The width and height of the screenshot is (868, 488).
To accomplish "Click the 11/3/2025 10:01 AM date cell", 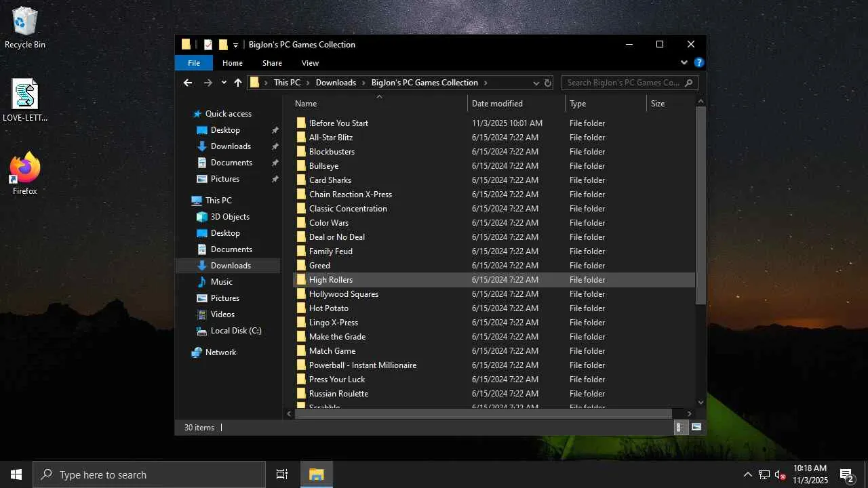I will coord(507,123).
